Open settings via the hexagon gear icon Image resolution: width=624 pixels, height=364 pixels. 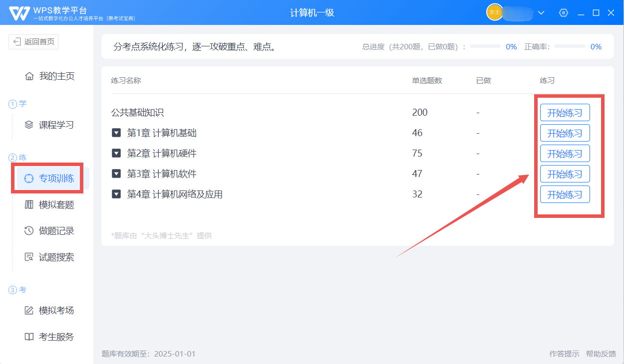pyautogui.click(x=564, y=13)
